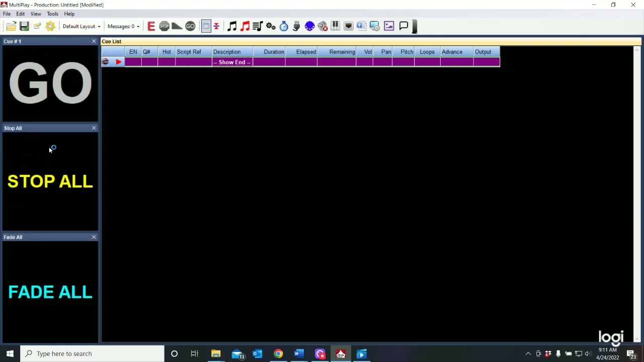Close the Stop All panel
The height and width of the screenshot is (362, 644).
pyautogui.click(x=94, y=128)
